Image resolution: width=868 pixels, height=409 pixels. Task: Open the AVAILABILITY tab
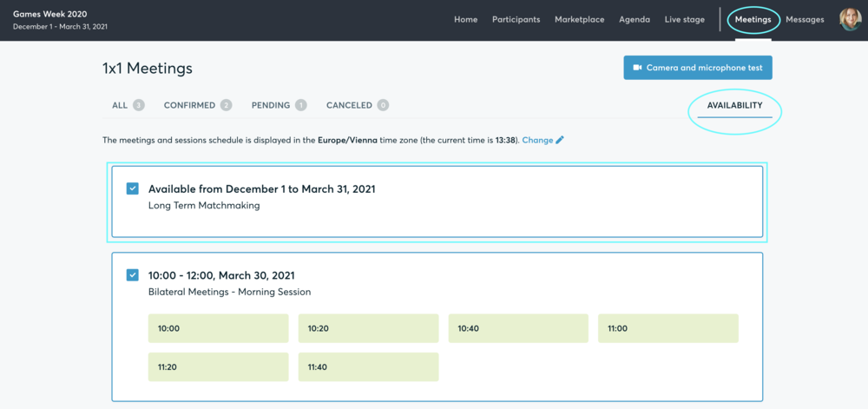[x=734, y=105]
